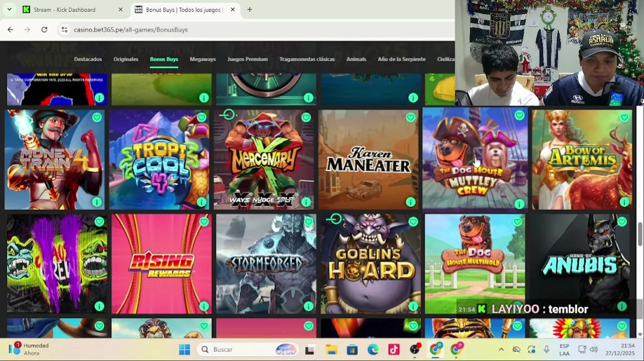Open info icon on purple monster game tile
This screenshot has height=361, width=644.
coord(99,306)
